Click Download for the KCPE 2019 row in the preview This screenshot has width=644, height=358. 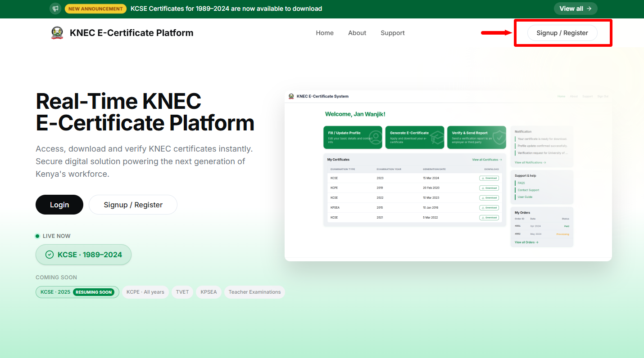click(x=489, y=188)
